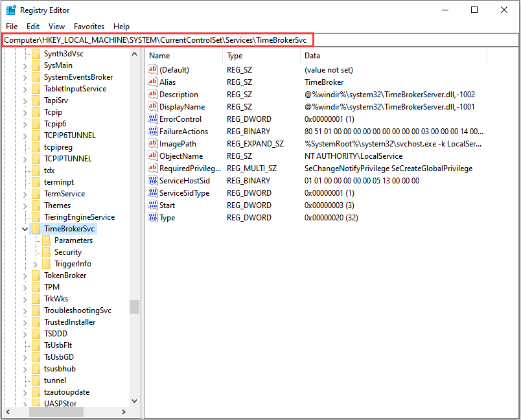
Task: Click the Security subkey folder icon
Action: (47, 252)
